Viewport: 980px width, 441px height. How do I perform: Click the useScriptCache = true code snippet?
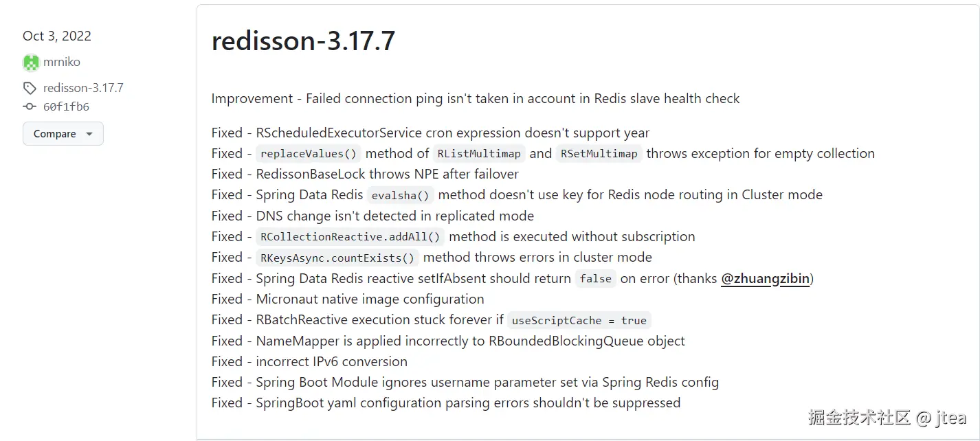click(579, 320)
